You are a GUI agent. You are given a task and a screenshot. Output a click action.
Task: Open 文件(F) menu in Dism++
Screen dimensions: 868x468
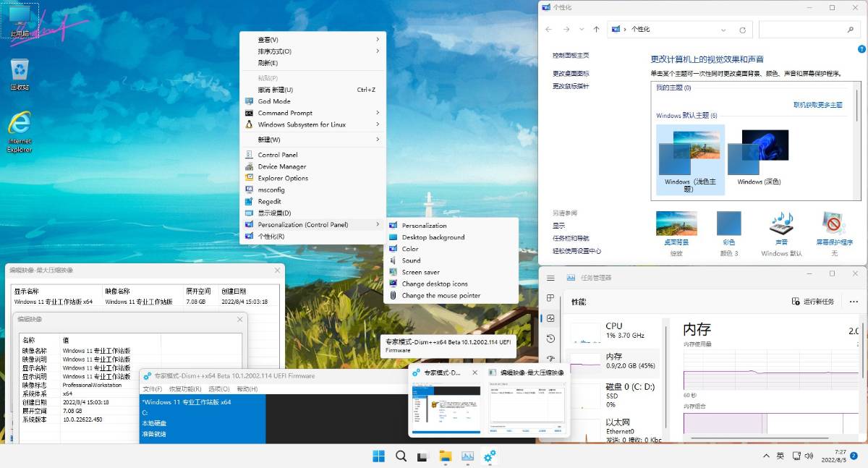[x=152, y=389]
